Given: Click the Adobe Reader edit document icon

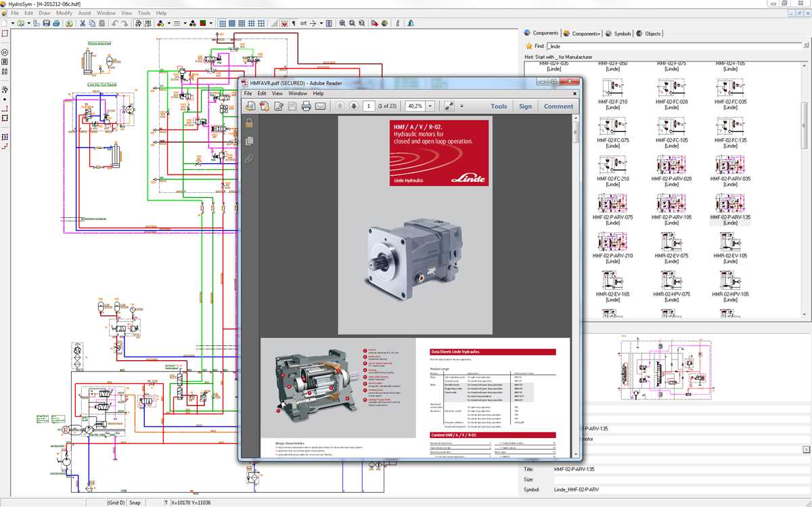Looking at the screenshot, I should coord(278,106).
